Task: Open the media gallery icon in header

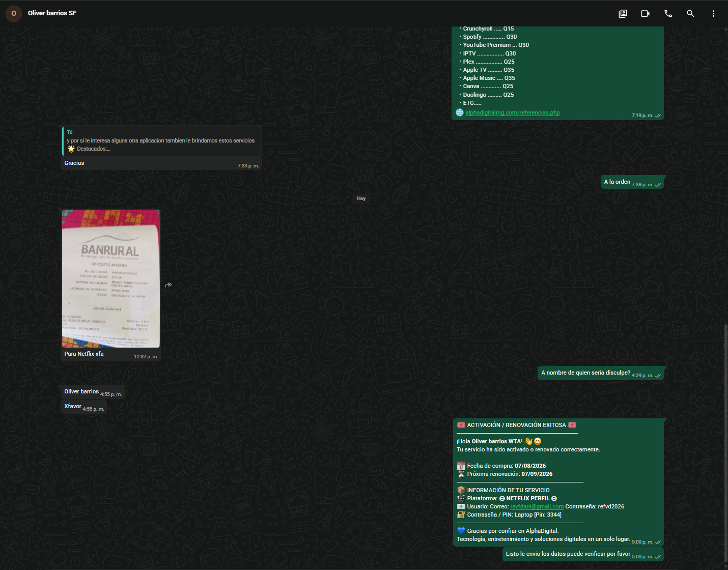Action: tap(623, 14)
